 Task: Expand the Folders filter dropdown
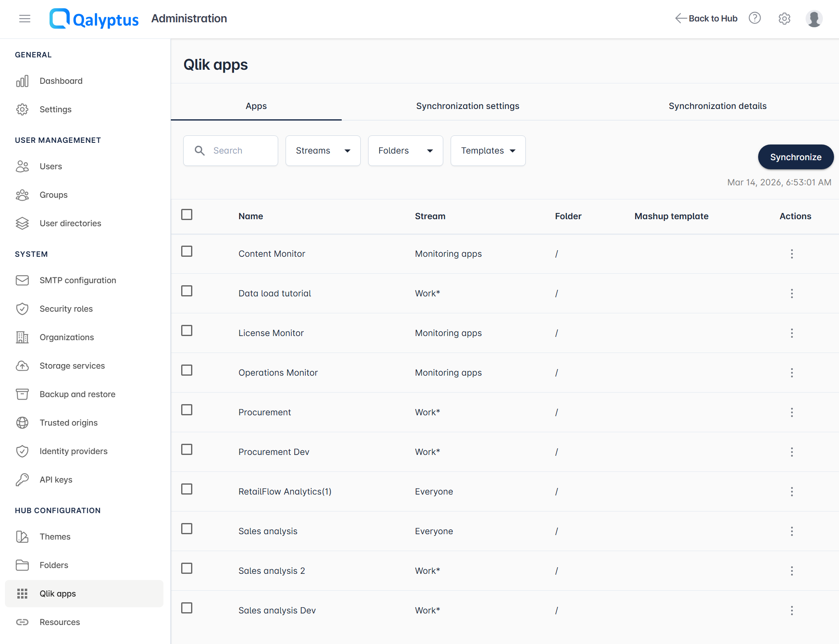(x=405, y=151)
